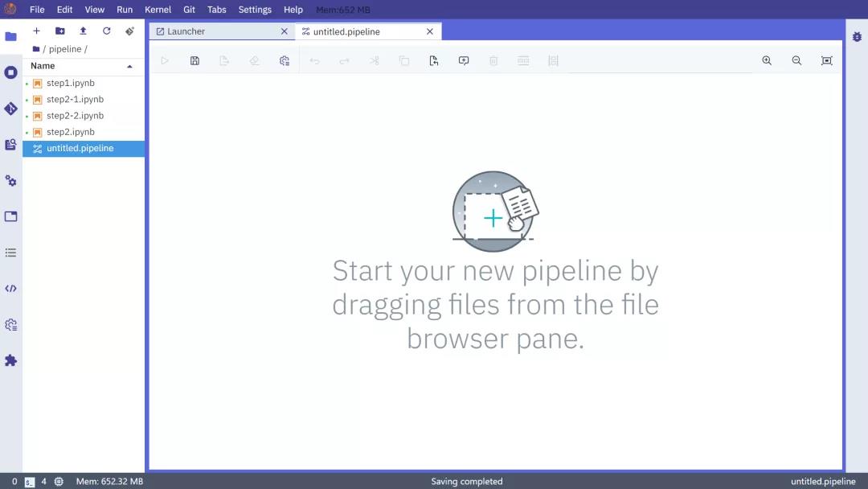Open the sidebar gear-with-list icon
The height and width of the screenshot is (489, 868).
(x=10, y=324)
